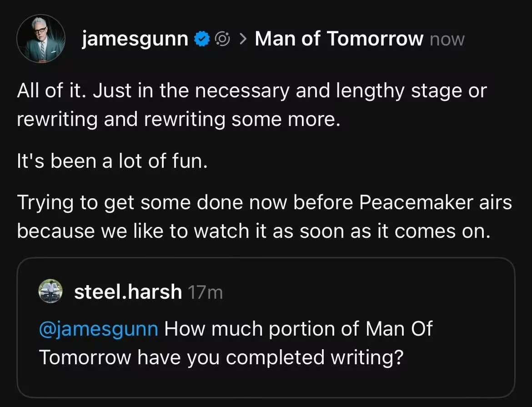Screen dimensions: 532x407
Task: Open the steel.harsh profile avatar
Action: [x=50, y=291]
